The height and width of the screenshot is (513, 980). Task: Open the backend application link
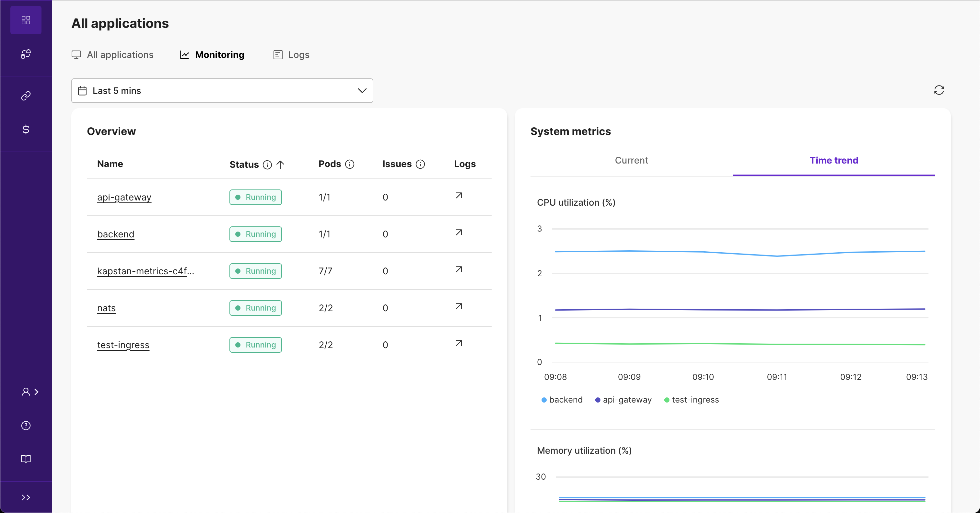(116, 234)
